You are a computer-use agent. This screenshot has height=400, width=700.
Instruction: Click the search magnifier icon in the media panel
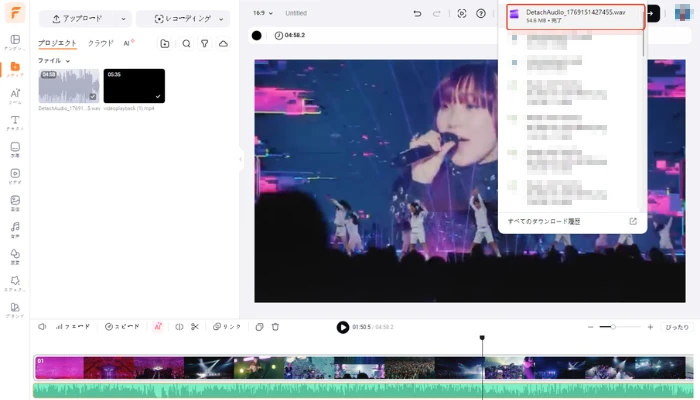click(186, 43)
